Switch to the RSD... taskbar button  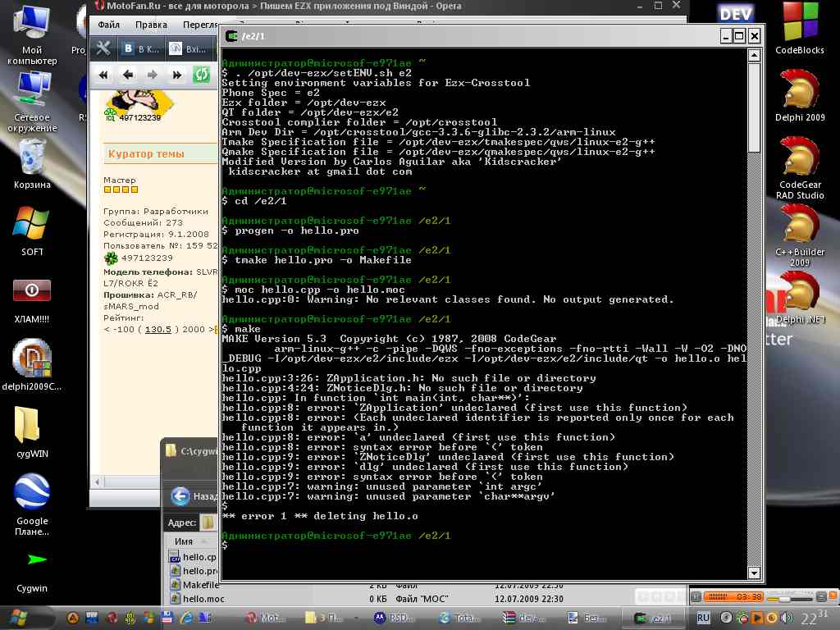[395, 618]
